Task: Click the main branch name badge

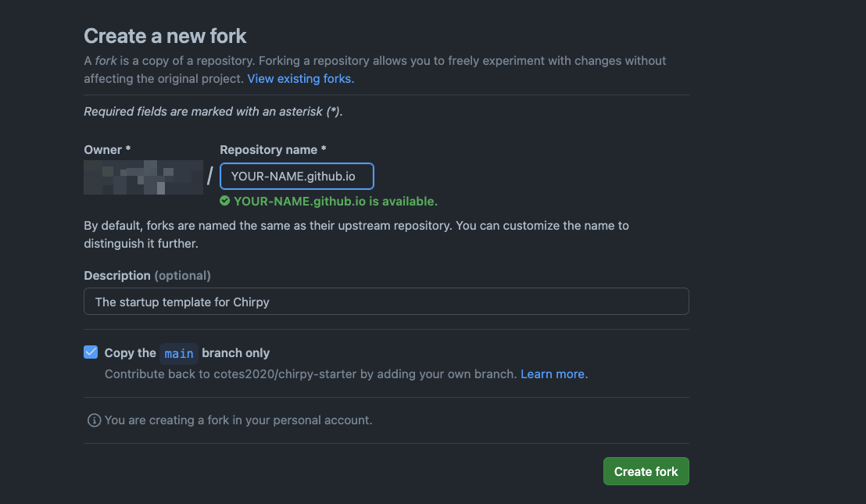Action: [x=179, y=353]
